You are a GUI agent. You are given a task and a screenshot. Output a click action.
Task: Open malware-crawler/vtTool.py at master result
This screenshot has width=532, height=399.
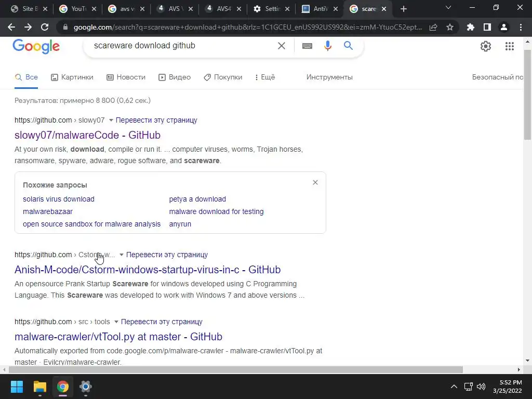tap(118, 337)
